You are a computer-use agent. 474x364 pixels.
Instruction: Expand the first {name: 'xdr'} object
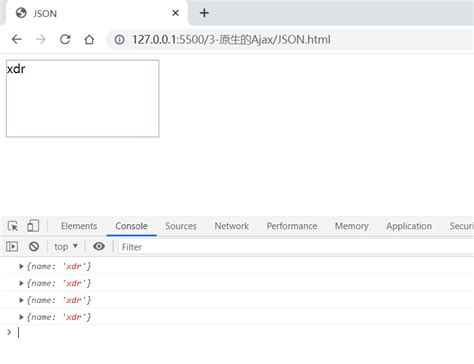(x=21, y=266)
